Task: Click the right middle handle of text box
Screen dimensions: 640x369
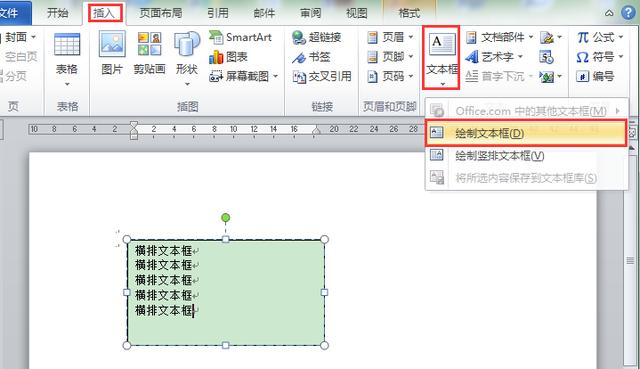Action: coord(324,292)
